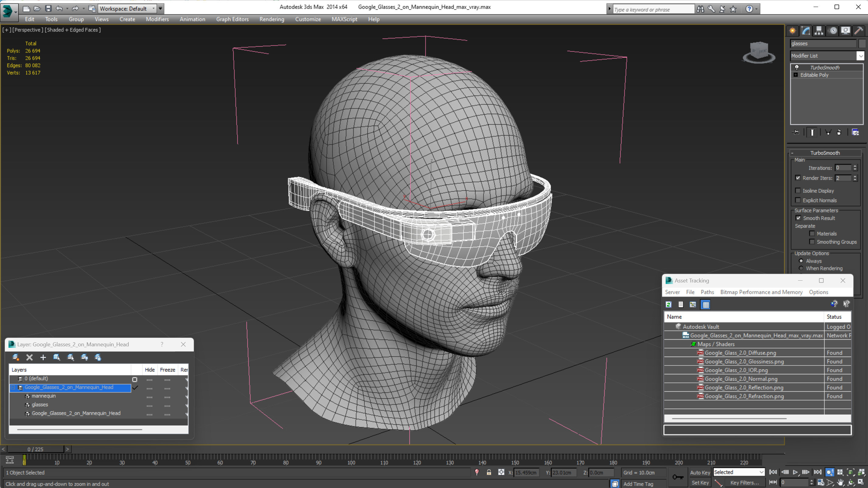The image size is (868, 488).
Task: Click Maximize Viewport Toggle icon
Action: [861, 483]
